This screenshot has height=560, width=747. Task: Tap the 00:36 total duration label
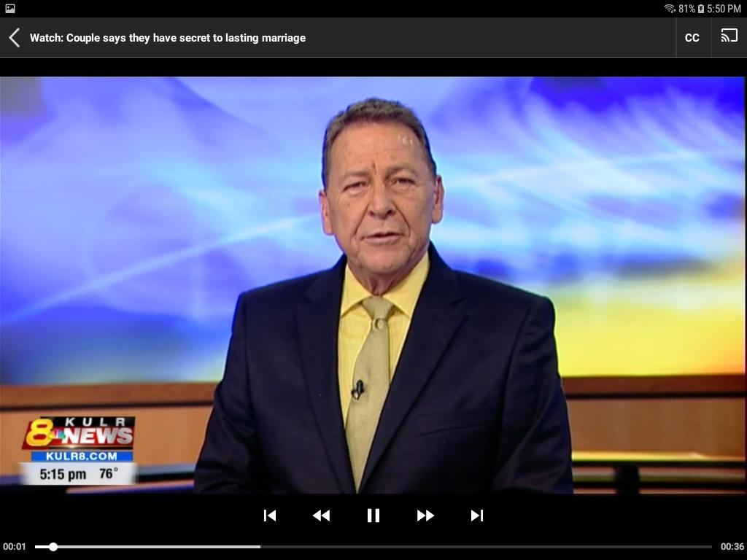(732, 547)
